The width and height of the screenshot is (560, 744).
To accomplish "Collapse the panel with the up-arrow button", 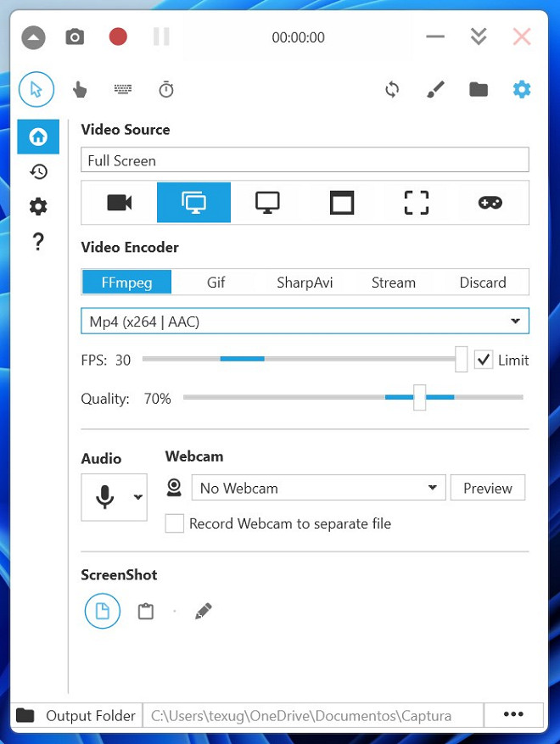I will point(33,37).
